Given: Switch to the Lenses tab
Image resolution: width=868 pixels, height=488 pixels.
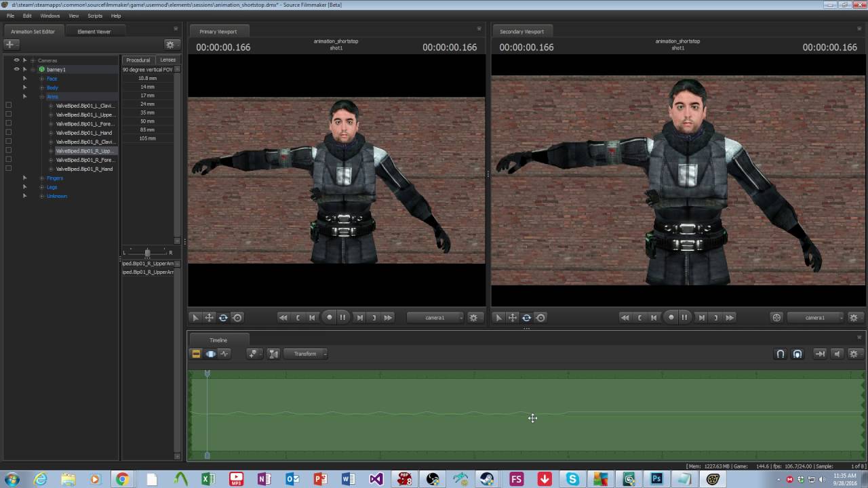Looking at the screenshot, I should pyautogui.click(x=167, y=60).
